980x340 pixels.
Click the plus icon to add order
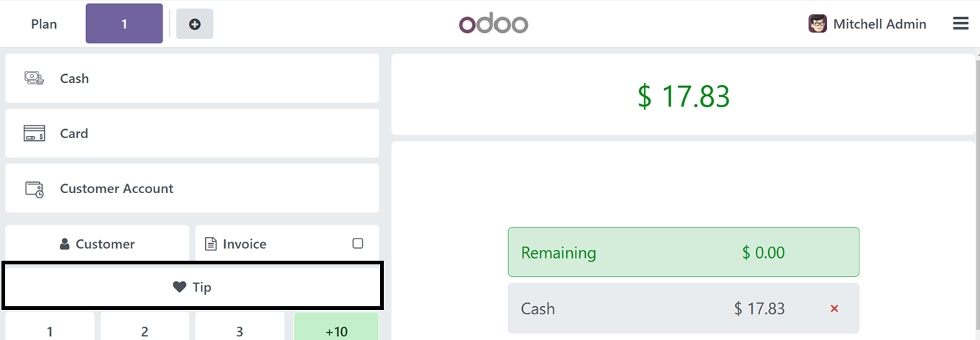tap(195, 24)
